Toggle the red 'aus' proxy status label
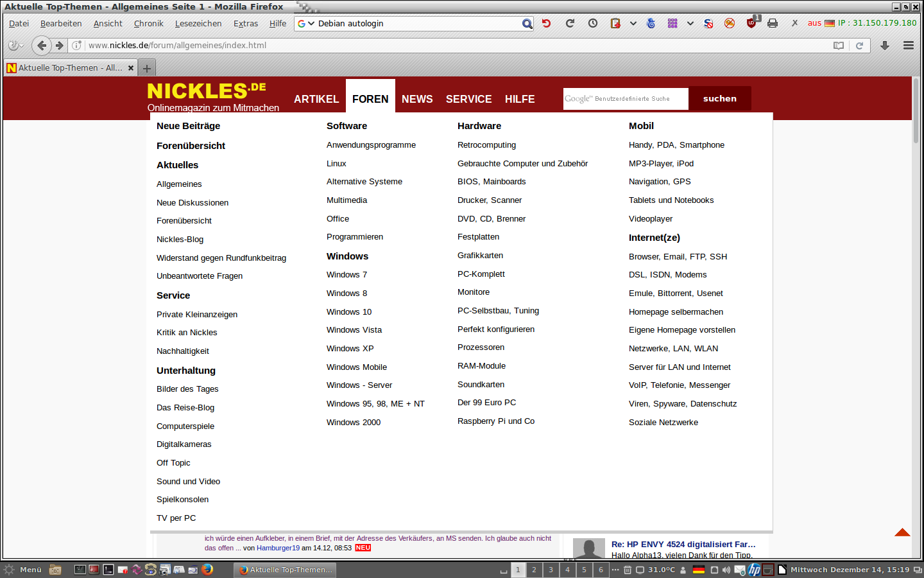The width and height of the screenshot is (924, 578). (x=814, y=23)
